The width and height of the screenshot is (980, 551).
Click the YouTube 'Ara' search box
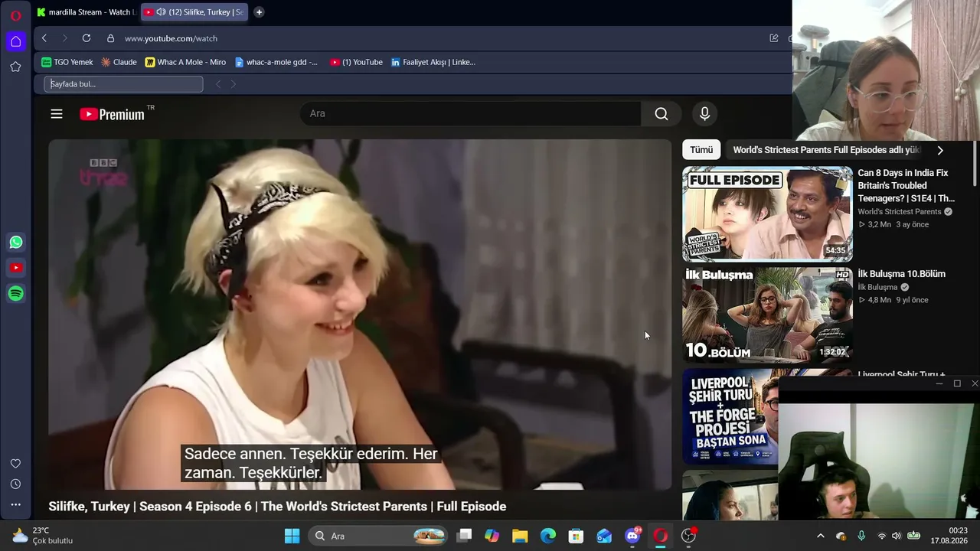pos(471,114)
